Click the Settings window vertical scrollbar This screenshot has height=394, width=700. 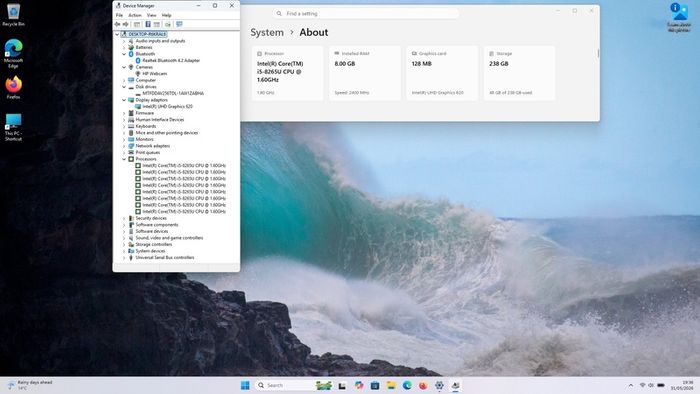coord(598,53)
